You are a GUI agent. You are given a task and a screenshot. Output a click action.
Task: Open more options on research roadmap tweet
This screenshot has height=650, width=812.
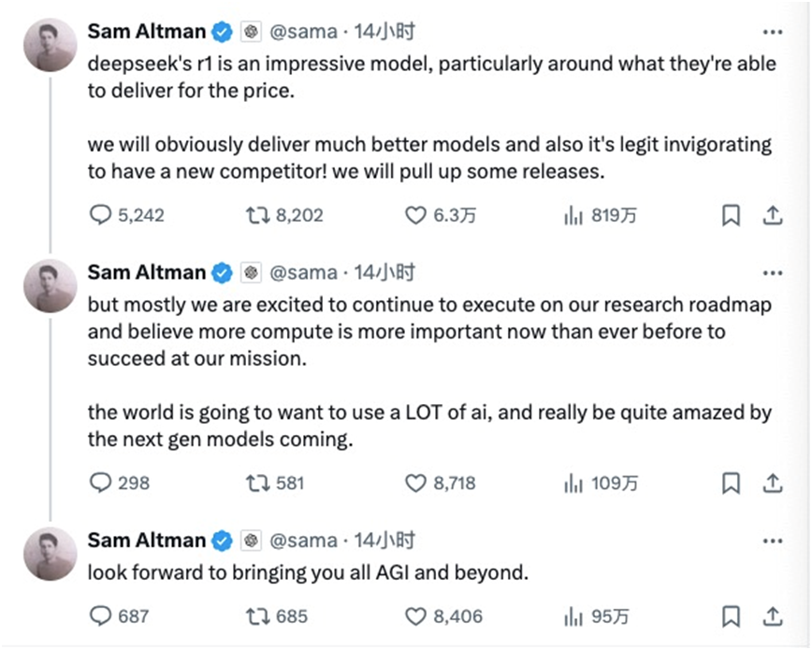pos(773,273)
